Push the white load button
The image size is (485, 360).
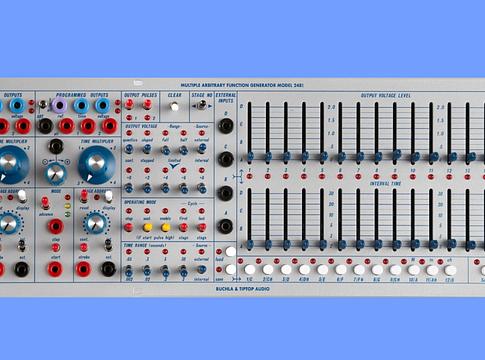(x=230, y=252)
